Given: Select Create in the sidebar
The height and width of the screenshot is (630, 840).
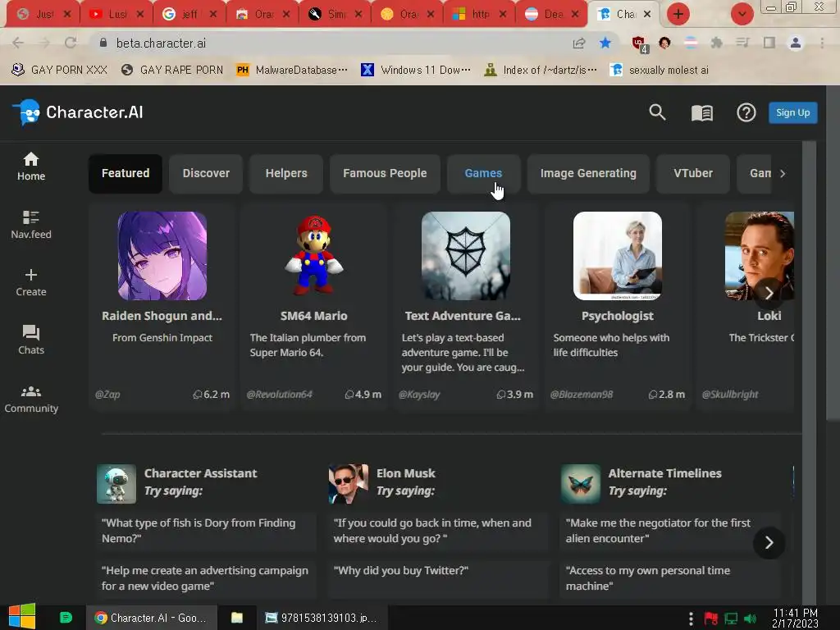Looking at the screenshot, I should click(x=31, y=283).
